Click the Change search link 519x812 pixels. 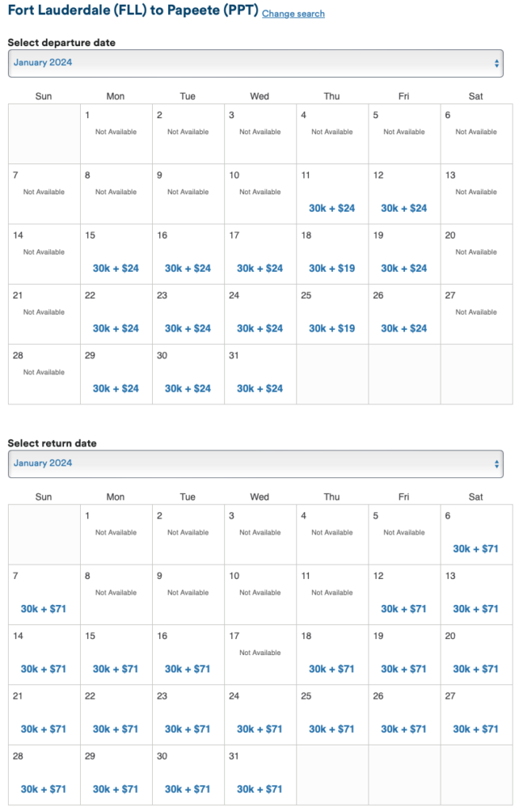click(x=292, y=14)
